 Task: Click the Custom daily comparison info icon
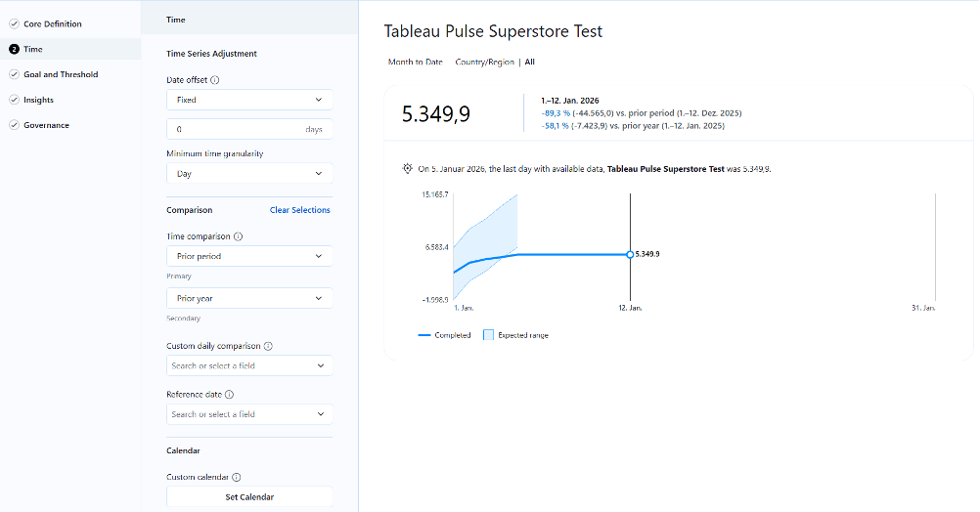(x=268, y=346)
